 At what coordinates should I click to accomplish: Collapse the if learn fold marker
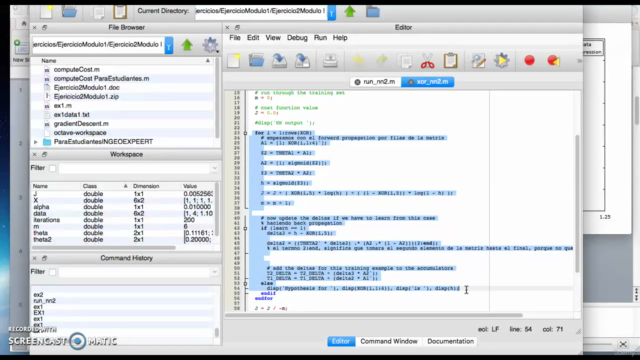click(245, 228)
